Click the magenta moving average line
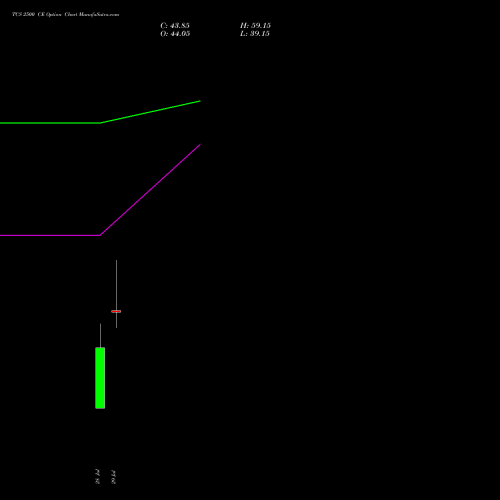This screenshot has width=500, height=500. coord(100,235)
